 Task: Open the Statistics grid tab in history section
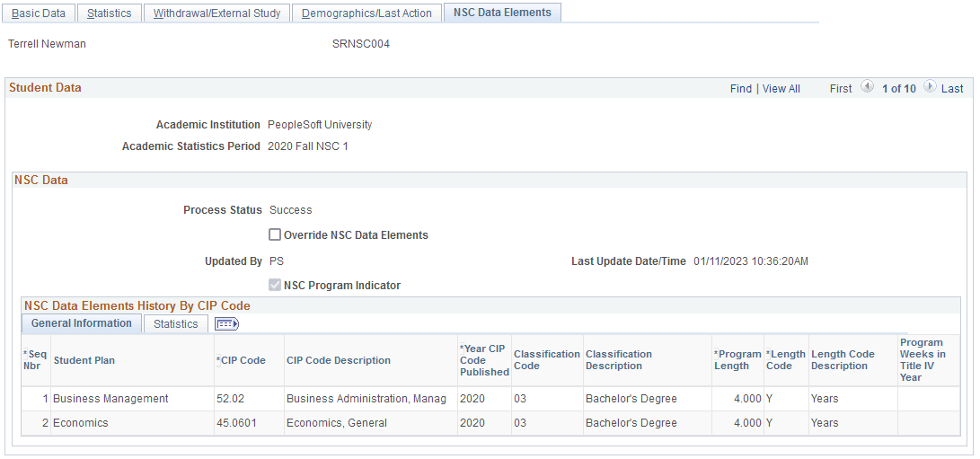[x=176, y=324]
